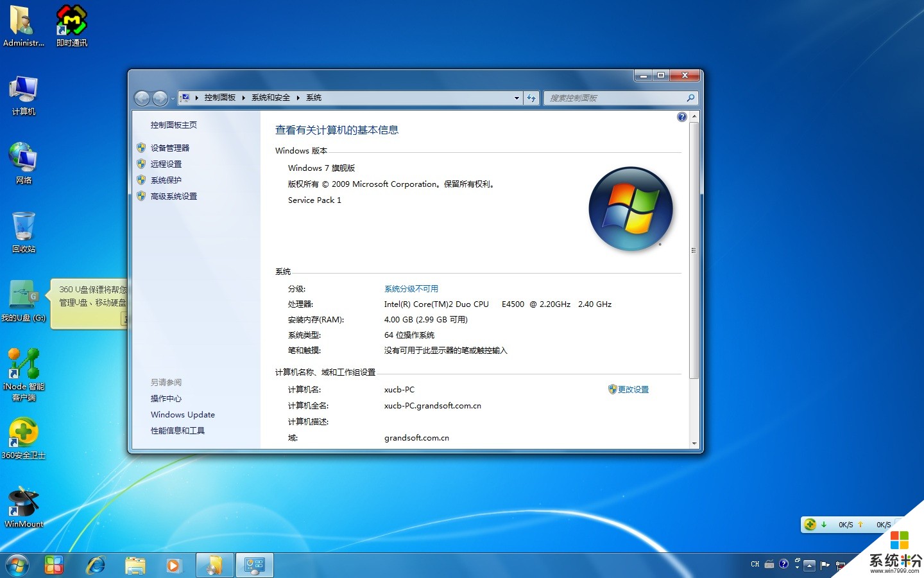Screen dimensions: 924x578
Task: Select the 我的U盘 (G:) desktop icon
Action: pyautogui.click(x=24, y=301)
